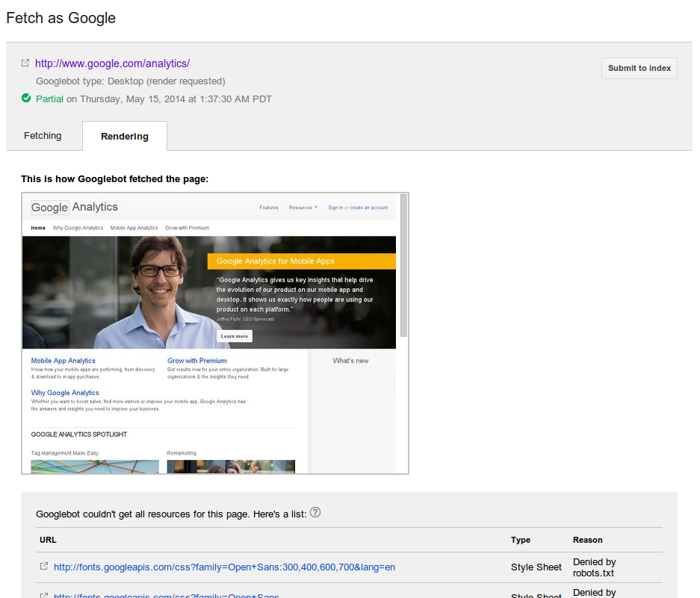The width and height of the screenshot is (700, 598).
Task: Open the help question mark icon
Action: (315, 512)
